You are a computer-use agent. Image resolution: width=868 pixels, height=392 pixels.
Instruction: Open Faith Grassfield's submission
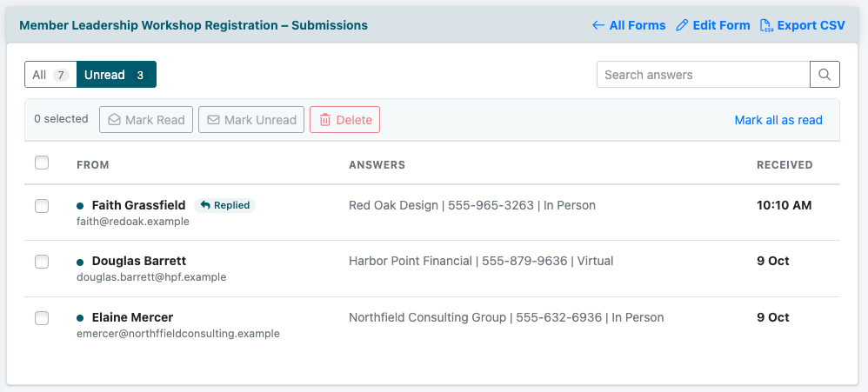pos(431,213)
